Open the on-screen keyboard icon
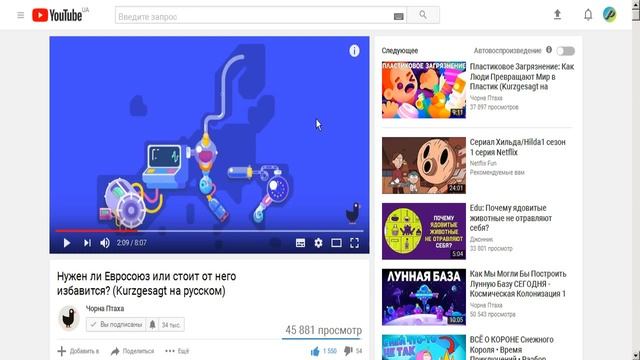This screenshot has width=640, height=360. click(398, 16)
